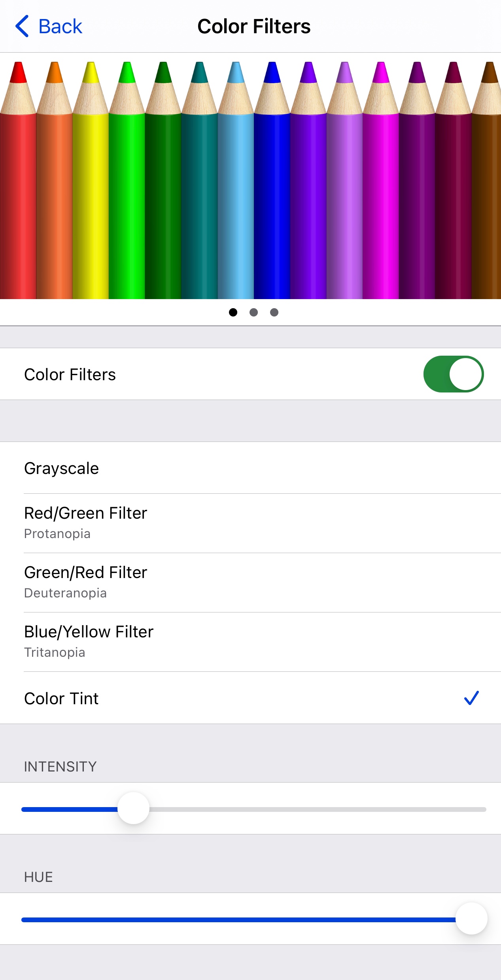Select Red/Green Filter Protanopia
The width and height of the screenshot is (501, 980).
[250, 523]
